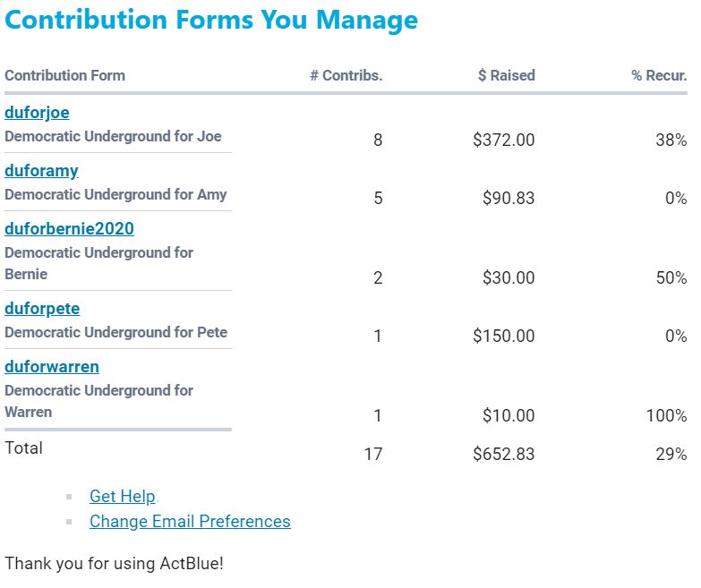Image resolution: width=701 pixels, height=588 pixels.
Task: Click the % Recur. column header
Action: pyautogui.click(x=659, y=76)
